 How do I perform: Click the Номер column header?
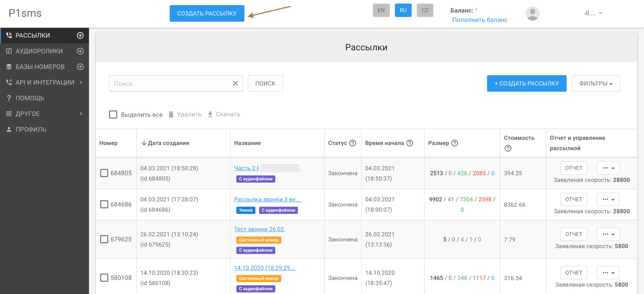108,143
